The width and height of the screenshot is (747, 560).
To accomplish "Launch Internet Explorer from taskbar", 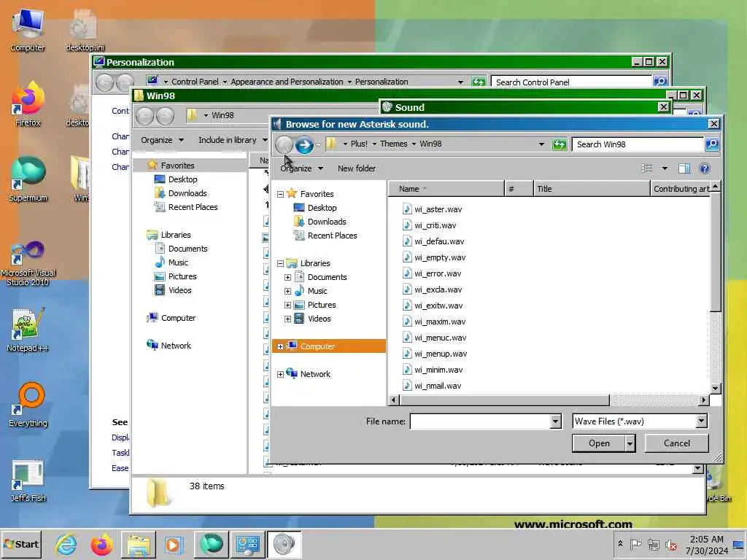I will pyautogui.click(x=65, y=544).
